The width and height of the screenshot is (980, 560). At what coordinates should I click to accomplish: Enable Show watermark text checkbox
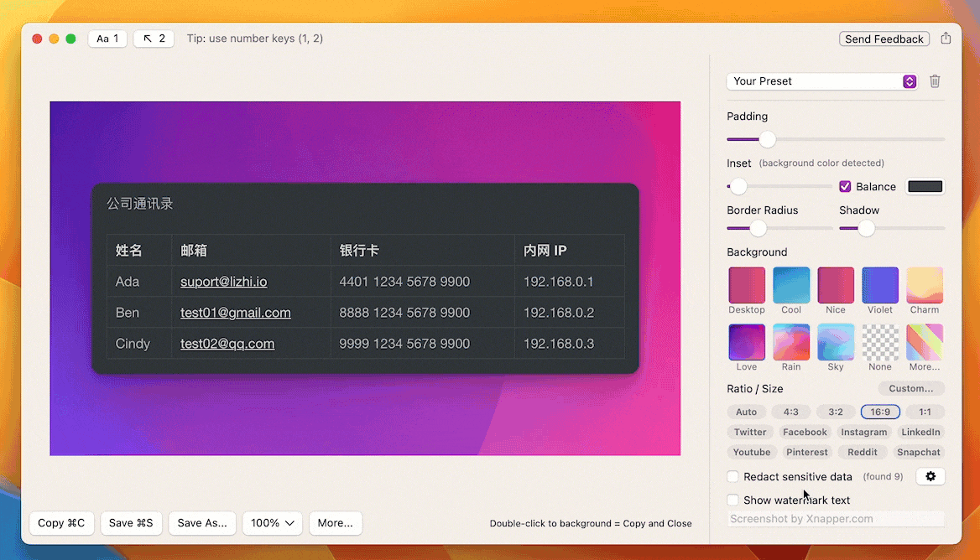pyautogui.click(x=733, y=500)
